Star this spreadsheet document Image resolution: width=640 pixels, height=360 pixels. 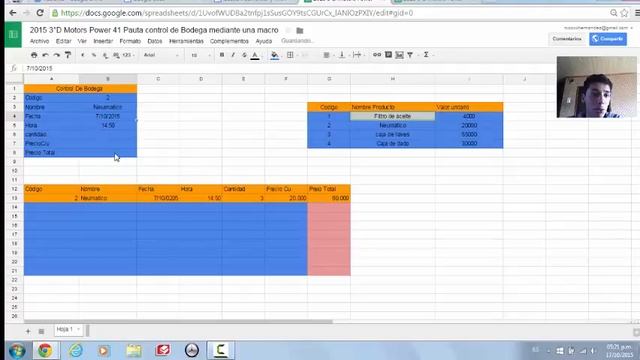click(288, 31)
